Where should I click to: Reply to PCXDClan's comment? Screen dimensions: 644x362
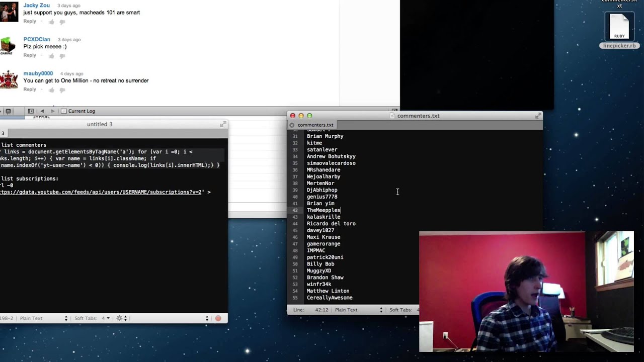(30, 55)
